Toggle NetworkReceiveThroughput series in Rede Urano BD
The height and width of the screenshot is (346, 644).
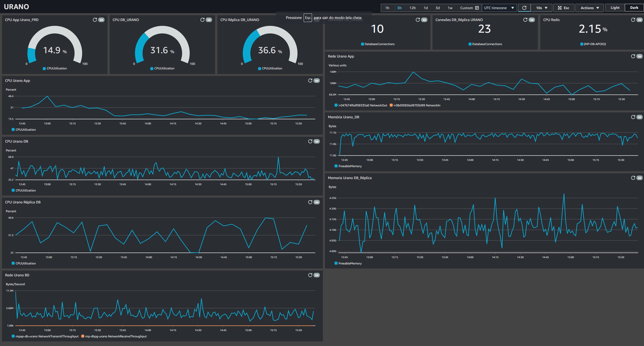click(x=114, y=336)
